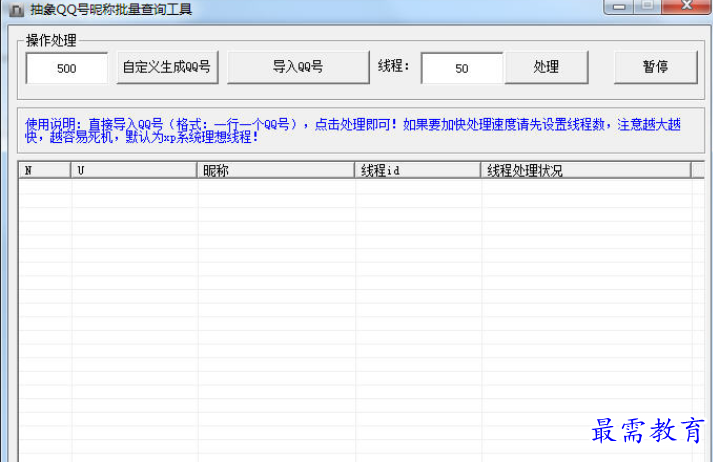Click the 线程: label
This screenshot has height=462, width=713.
coord(394,66)
